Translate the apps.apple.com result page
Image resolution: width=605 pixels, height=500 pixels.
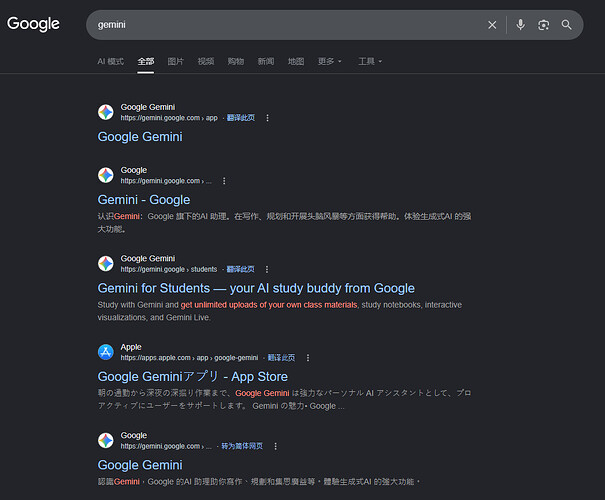(x=281, y=358)
